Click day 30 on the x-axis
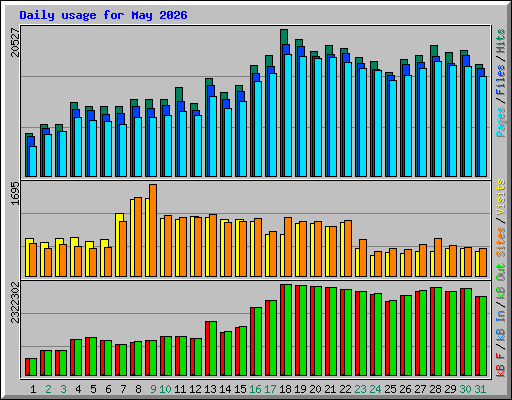Image resolution: width=512 pixels, height=400 pixels. (465, 389)
